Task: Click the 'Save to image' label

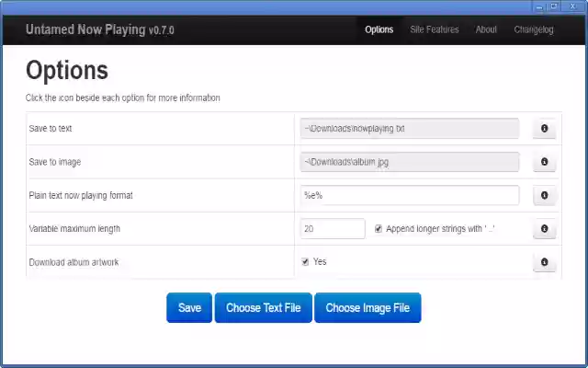Action: (55, 162)
